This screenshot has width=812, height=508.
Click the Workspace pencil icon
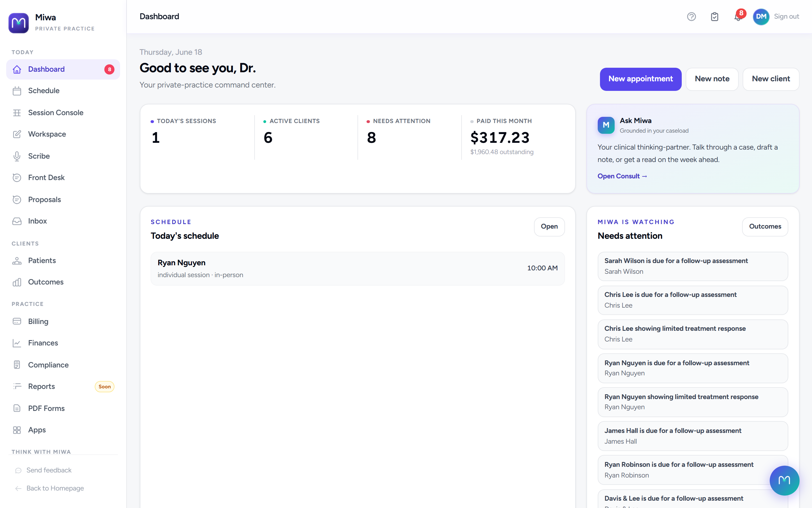[x=17, y=134]
